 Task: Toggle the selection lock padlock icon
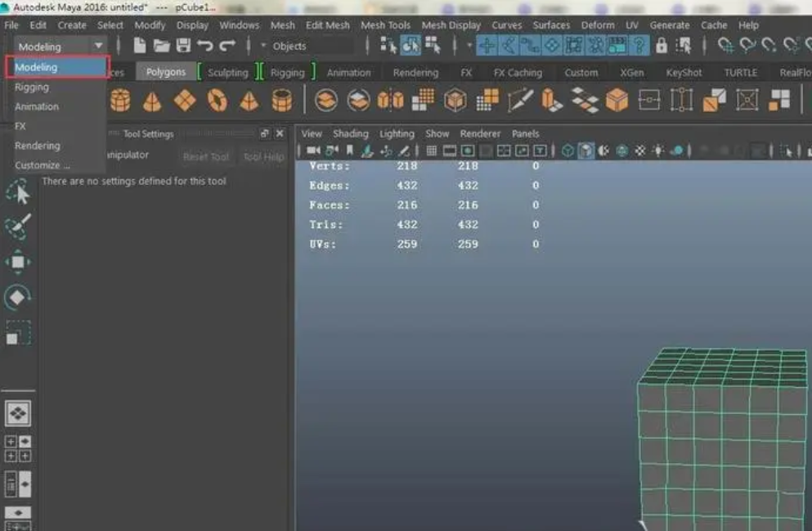click(x=661, y=46)
